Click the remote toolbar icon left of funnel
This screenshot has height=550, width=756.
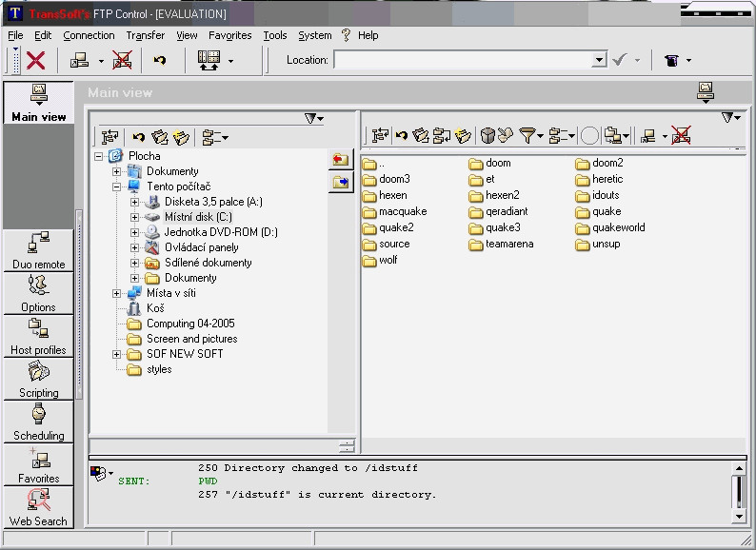pyautogui.click(x=506, y=135)
